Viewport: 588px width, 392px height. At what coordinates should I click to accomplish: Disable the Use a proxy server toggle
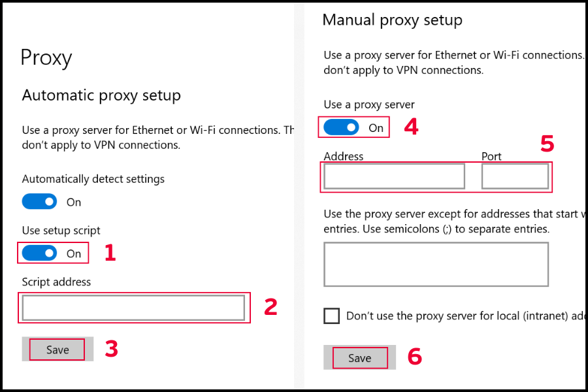[x=341, y=127]
